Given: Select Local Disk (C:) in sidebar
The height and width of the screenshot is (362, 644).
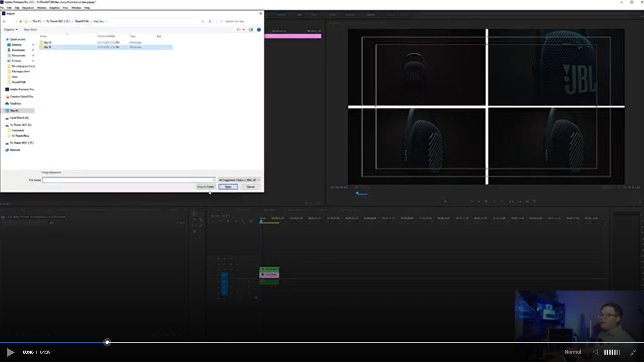Looking at the screenshot, I should coord(17,118).
